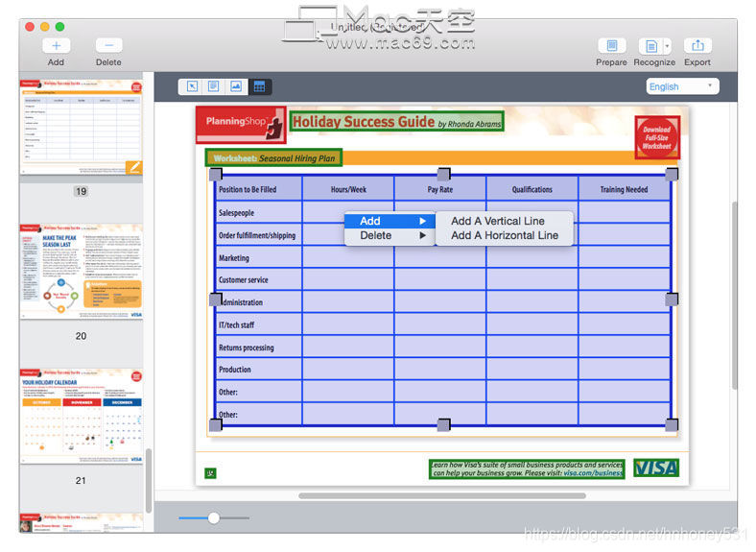This screenshot has height=552, width=756.
Task: Click the thumbnail sidebar scrollbar
Action: tap(149, 480)
